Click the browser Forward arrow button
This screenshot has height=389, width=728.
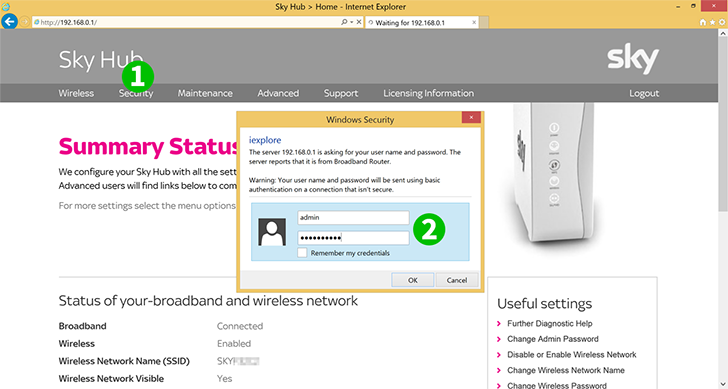(x=25, y=22)
